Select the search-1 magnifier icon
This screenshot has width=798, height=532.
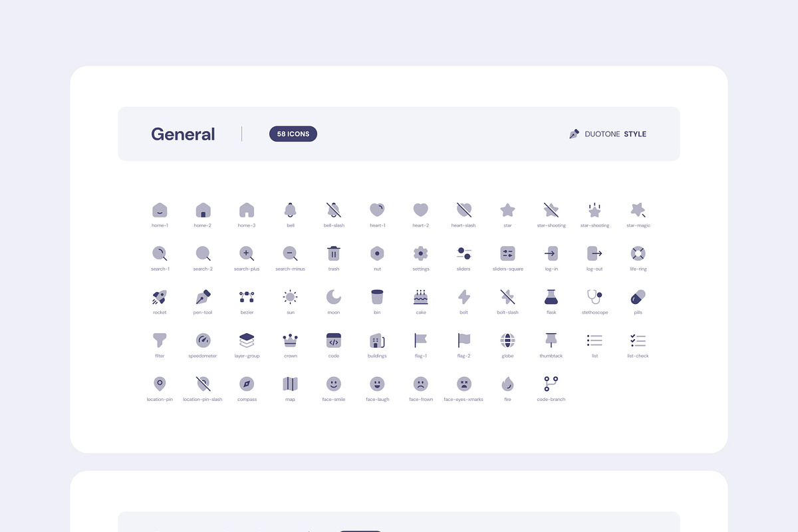pos(160,253)
